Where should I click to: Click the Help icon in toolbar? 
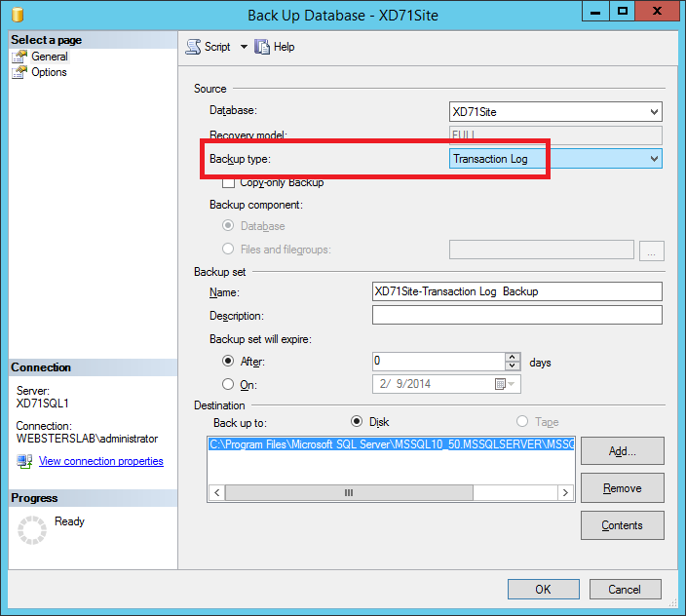(x=262, y=47)
